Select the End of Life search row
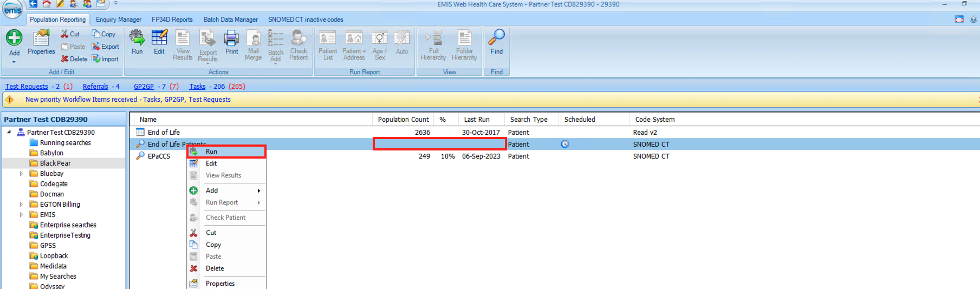This screenshot has height=289, width=980. pyautogui.click(x=555, y=133)
